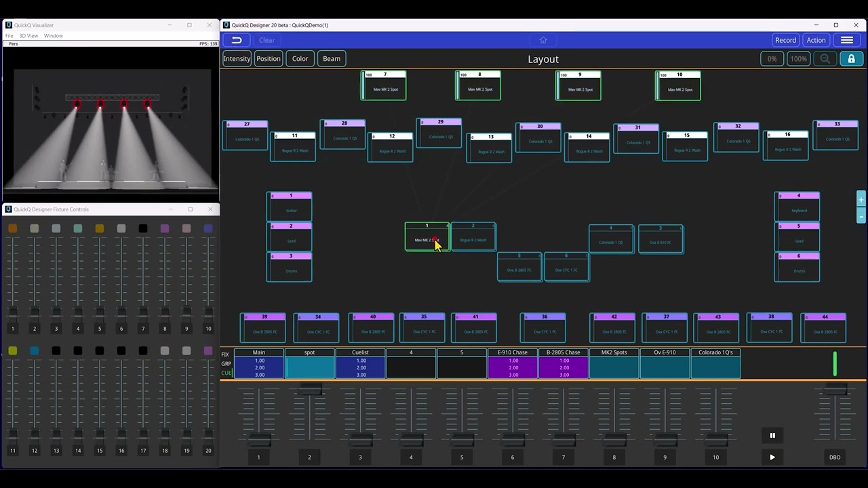Click fader 1 handle in Fixture Controls window
Screen dimensions: 868x488
(x=12, y=312)
